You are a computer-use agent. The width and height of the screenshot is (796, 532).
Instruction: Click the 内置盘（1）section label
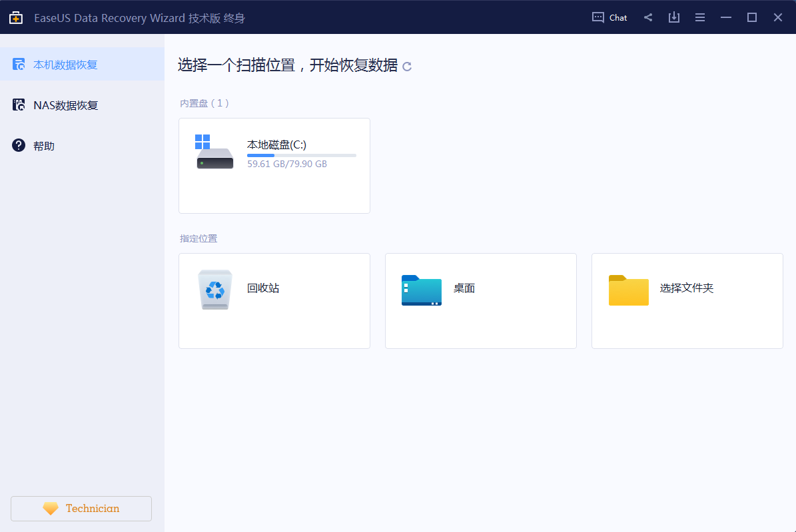coord(204,103)
